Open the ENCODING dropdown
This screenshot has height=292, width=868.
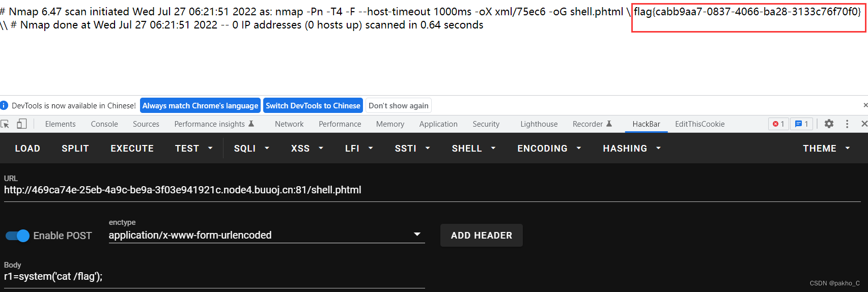coord(549,148)
